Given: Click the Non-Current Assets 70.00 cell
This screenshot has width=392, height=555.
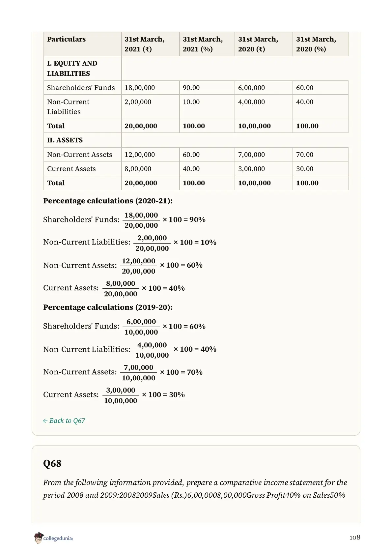Looking at the screenshot, I should click(x=320, y=155).
